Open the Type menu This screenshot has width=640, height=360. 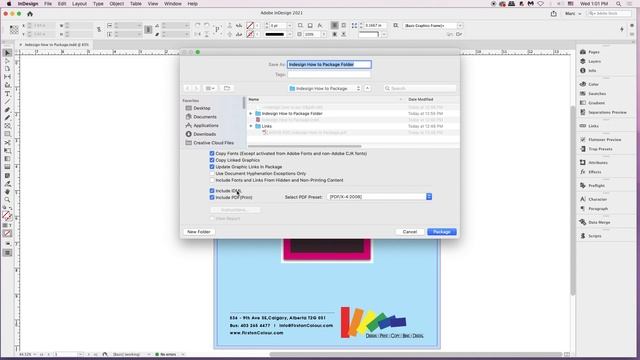[x=98, y=4]
